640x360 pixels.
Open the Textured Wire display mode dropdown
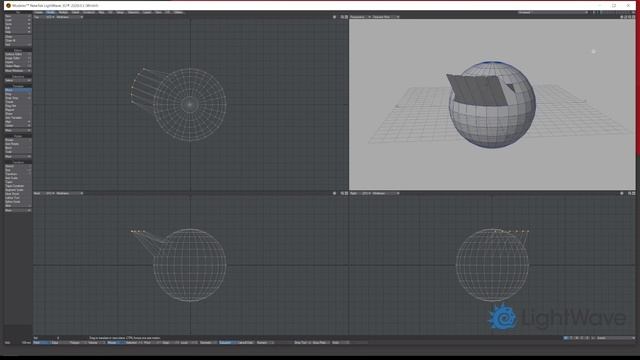click(386, 17)
